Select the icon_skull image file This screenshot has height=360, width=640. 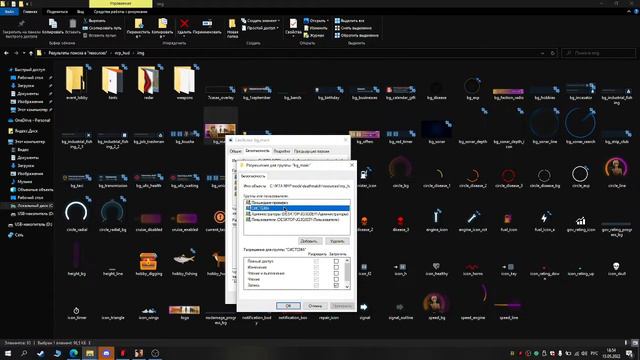[x=616, y=266]
